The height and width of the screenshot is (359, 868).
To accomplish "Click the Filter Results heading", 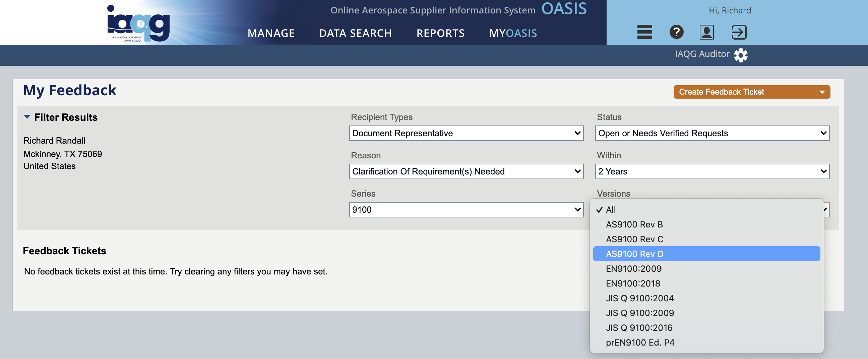I will (66, 117).
